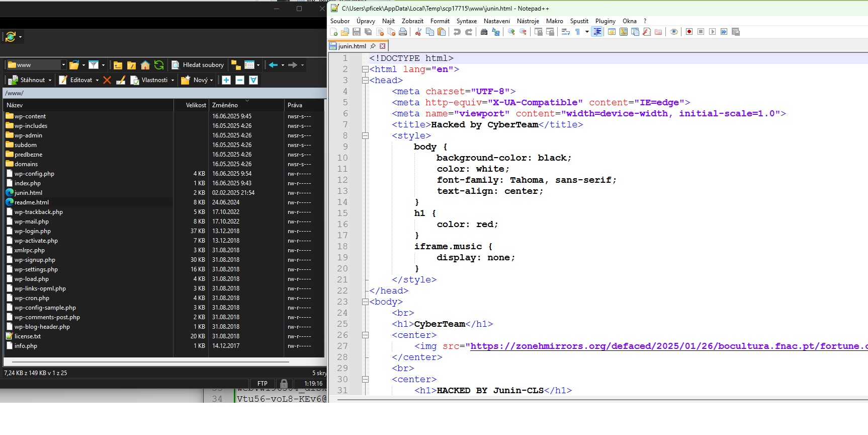Expand the Nový dropdown arrow
This screenshot has height=435, width=868.
click(211, 81)
